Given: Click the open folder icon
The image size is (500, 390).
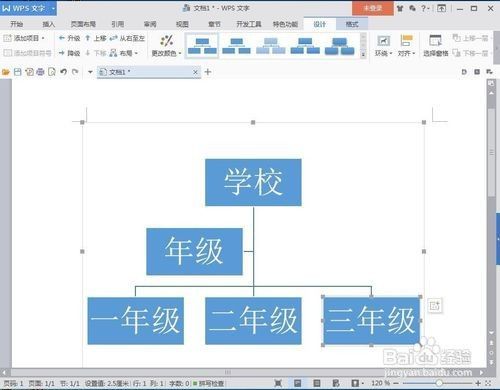Looking at the screenshot, I should [6, 72].
